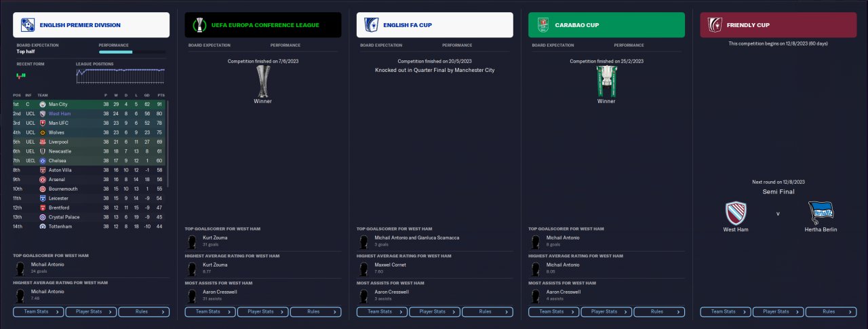Screen dimensions: 868x329
Task: Click the Chelsea badge in the table
Action: (43, 161)
